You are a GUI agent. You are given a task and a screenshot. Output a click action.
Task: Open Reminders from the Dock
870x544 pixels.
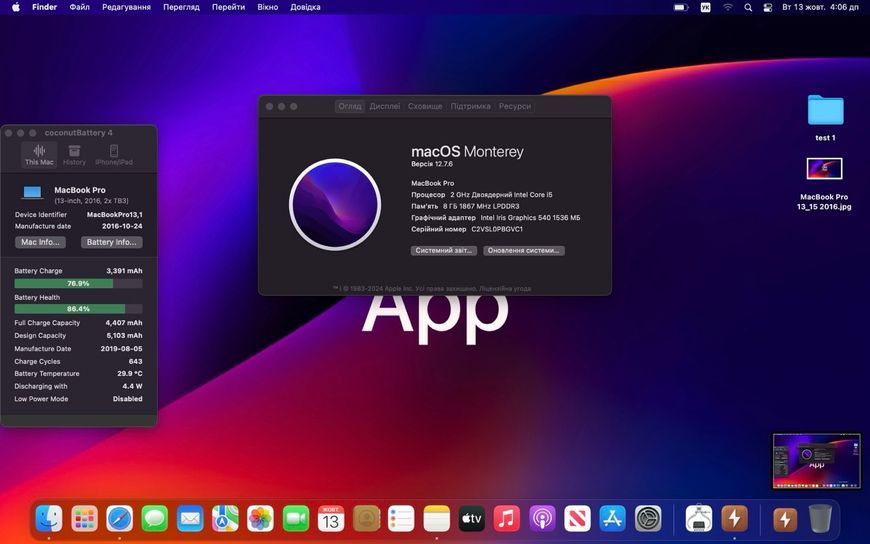click(401, 519)
